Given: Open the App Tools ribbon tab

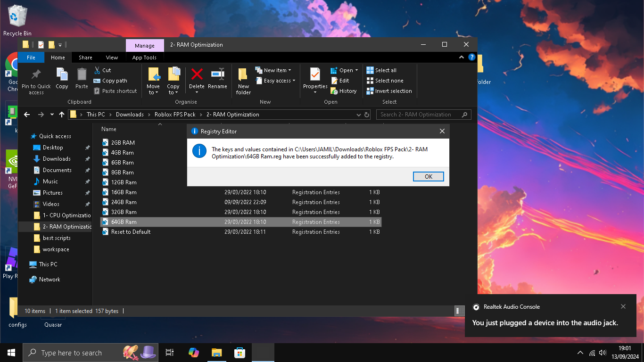Looking at the screenshot, I should [x=144, y=58].
